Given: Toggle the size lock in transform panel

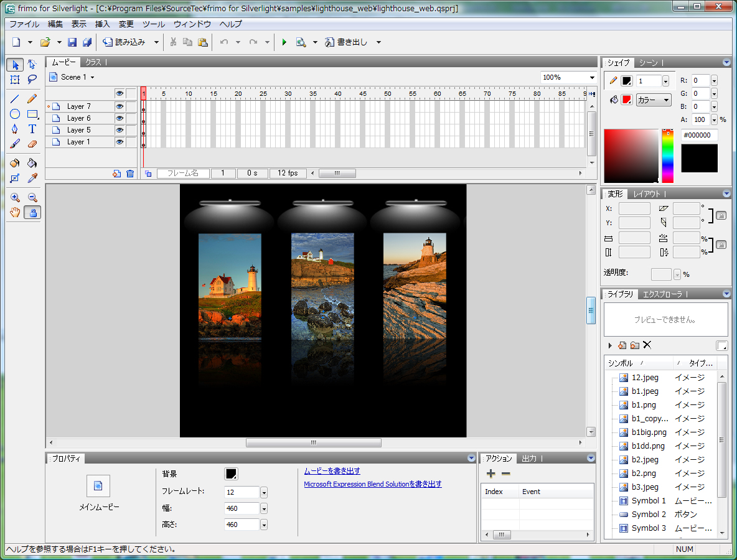Looking at the screenshot, I should (x=721, y=245).
